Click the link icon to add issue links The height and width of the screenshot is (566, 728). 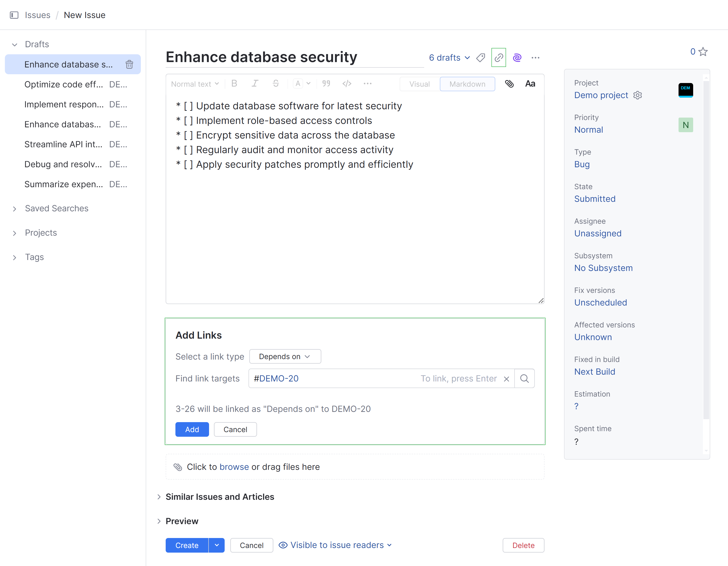(x=499, y=57)
